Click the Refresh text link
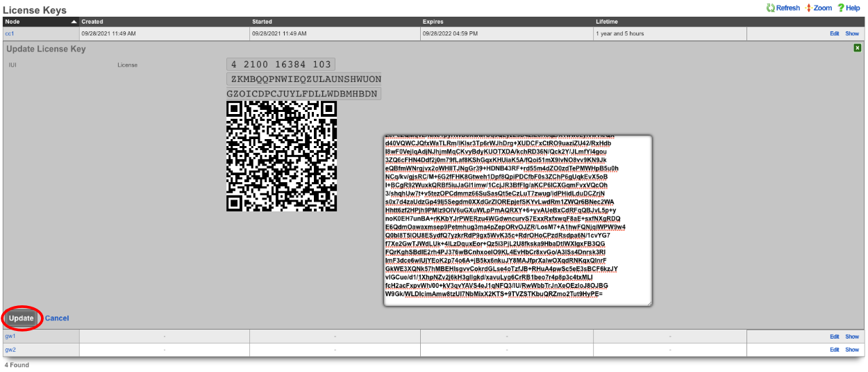This screenshot has height=372, width=868. click(x=788, y=8)
